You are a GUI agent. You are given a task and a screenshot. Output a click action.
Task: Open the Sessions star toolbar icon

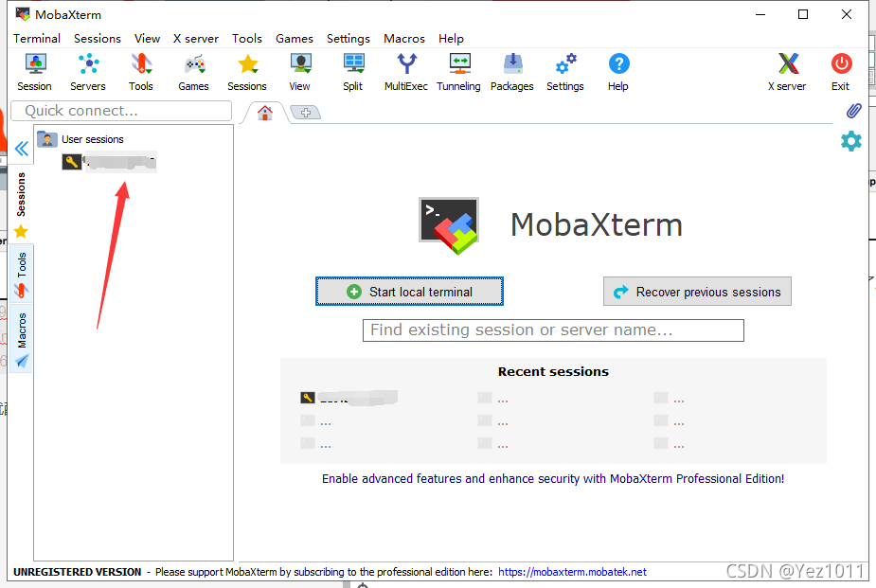tap(247, 73)
